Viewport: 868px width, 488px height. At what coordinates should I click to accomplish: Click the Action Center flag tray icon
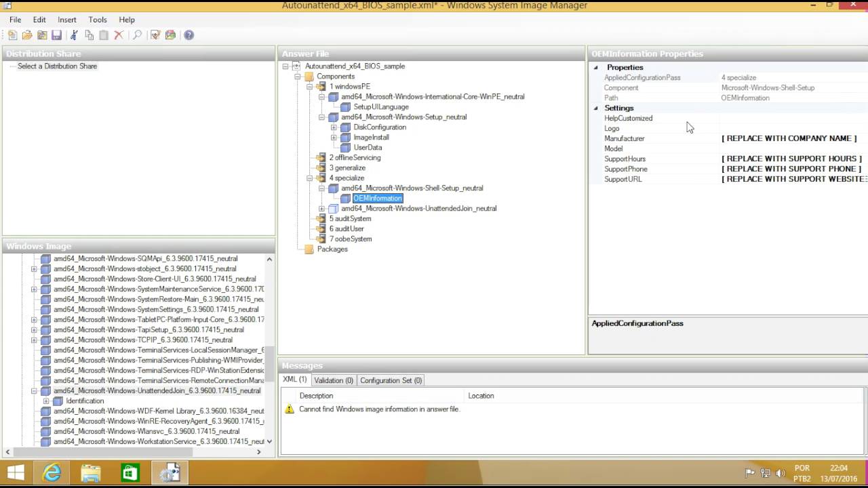(x=750, y=473)
